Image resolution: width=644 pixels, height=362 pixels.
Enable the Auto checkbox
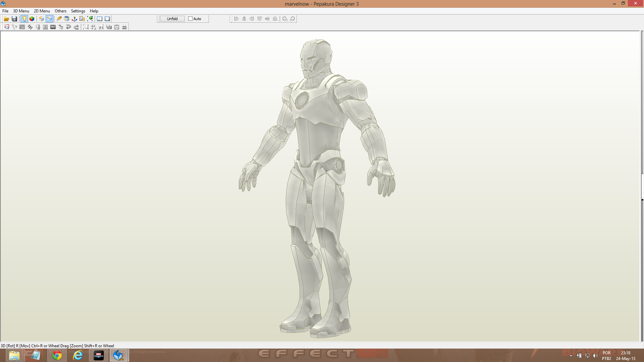click(x=190, y=19)
